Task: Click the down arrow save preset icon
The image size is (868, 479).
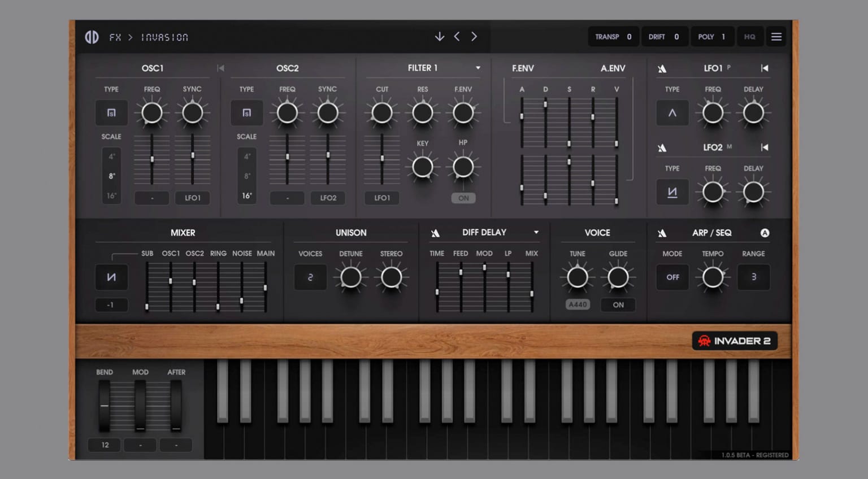Action: [439, 37]
